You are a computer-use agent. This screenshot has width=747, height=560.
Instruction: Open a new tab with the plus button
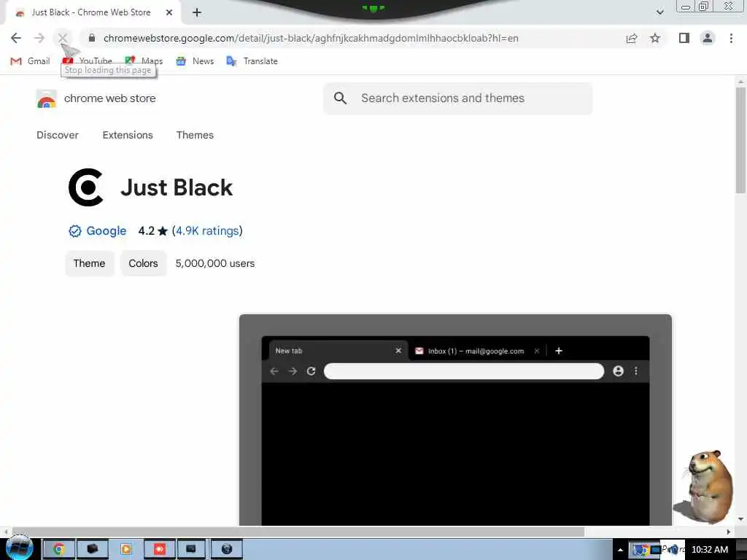pos(197,12)
